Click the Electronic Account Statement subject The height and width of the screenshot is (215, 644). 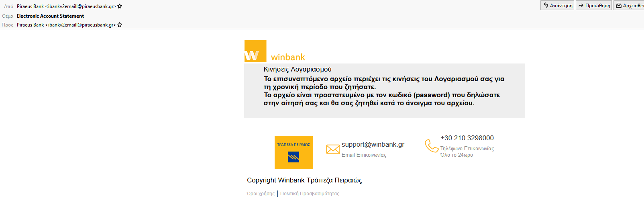click(50, 16)
